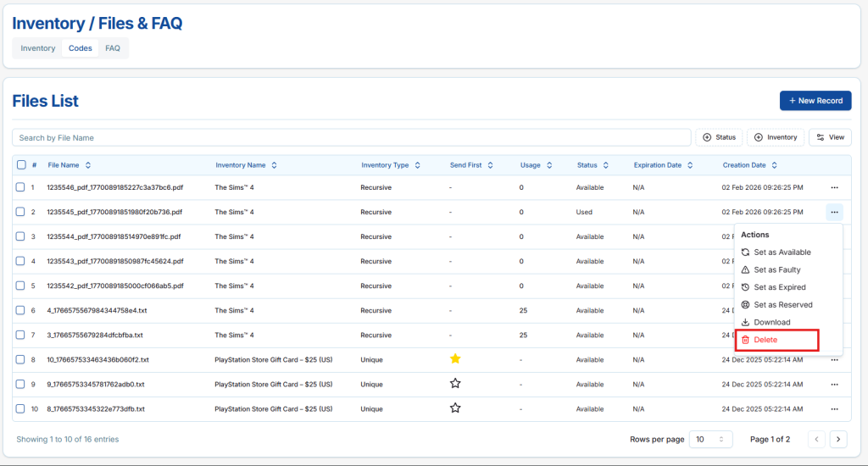The width and height of the screenshot is (868, 466).
Task: Open the Status filter dropdown
Action: pyautogui.click(x=719, y=137)
